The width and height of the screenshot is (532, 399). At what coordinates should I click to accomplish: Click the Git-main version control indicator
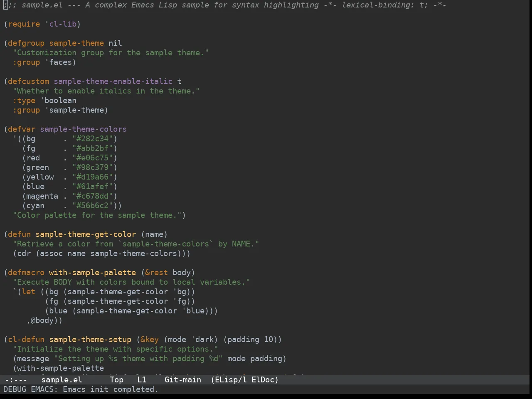pyautogui.click(x=183, y=379)
